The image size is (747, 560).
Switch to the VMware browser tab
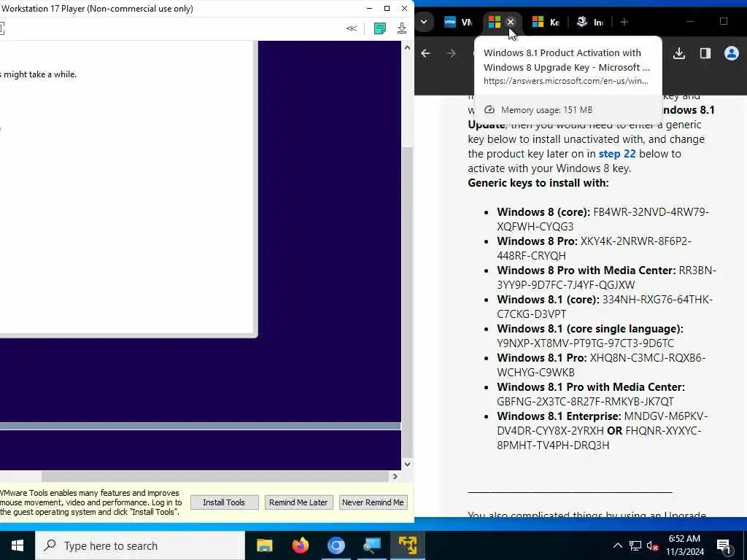coord(458,22)
